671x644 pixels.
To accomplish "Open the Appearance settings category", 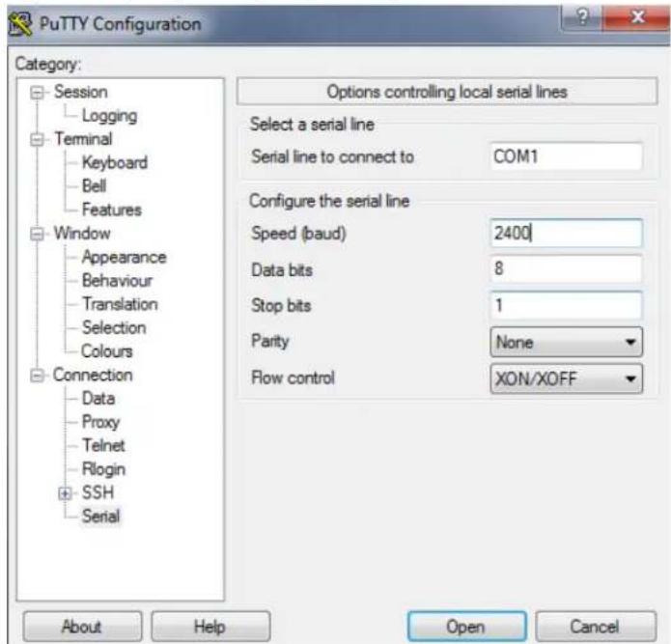I will tap(125, 257).
